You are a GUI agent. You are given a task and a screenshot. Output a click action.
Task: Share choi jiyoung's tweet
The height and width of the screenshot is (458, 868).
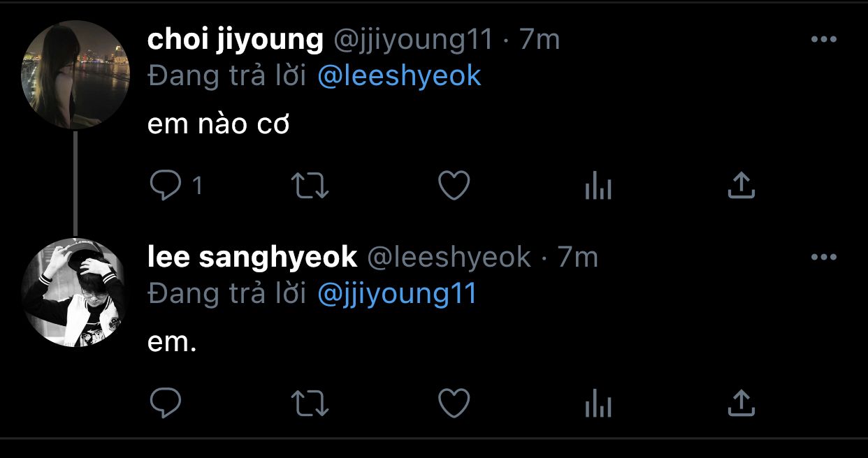741,185
